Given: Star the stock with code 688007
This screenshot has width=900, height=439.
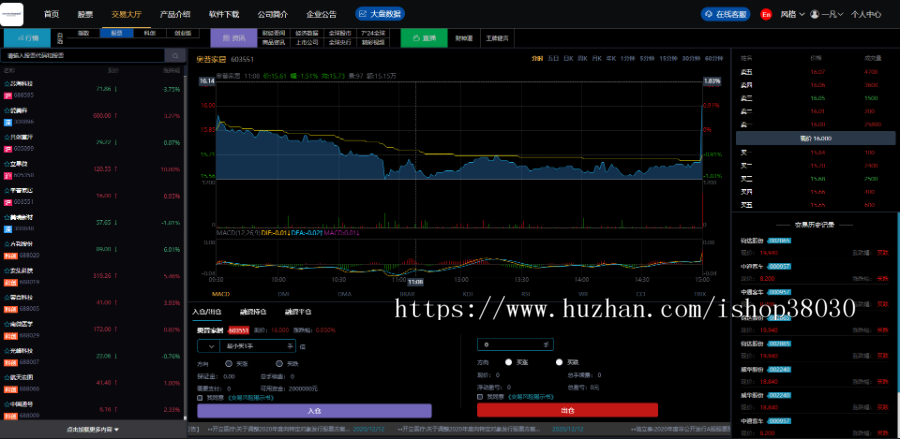Looking at the screenshot, I should coord(7,351).
